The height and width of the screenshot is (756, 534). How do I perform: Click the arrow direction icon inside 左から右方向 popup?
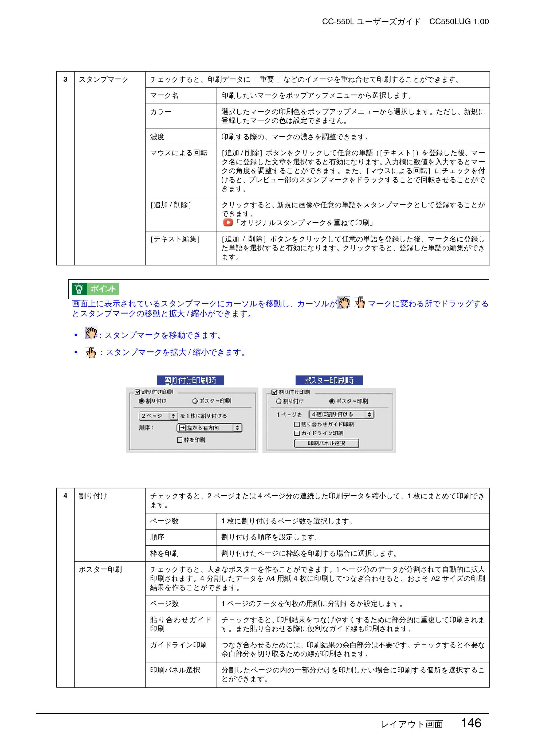tap(182, 428)
